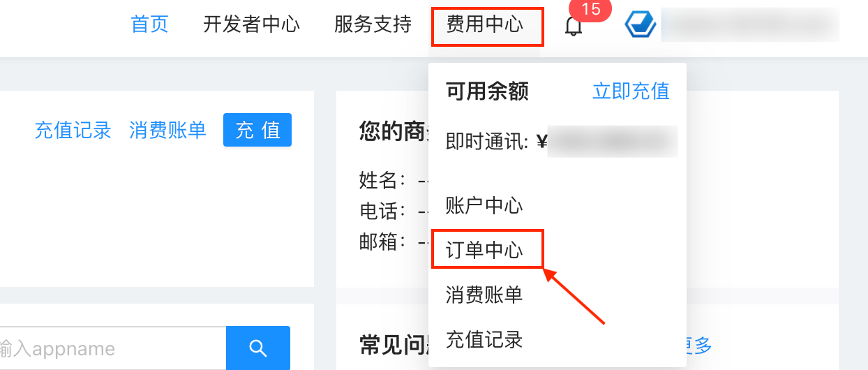
Task: Click the red 15 notification badge
Action: (590, 9)
